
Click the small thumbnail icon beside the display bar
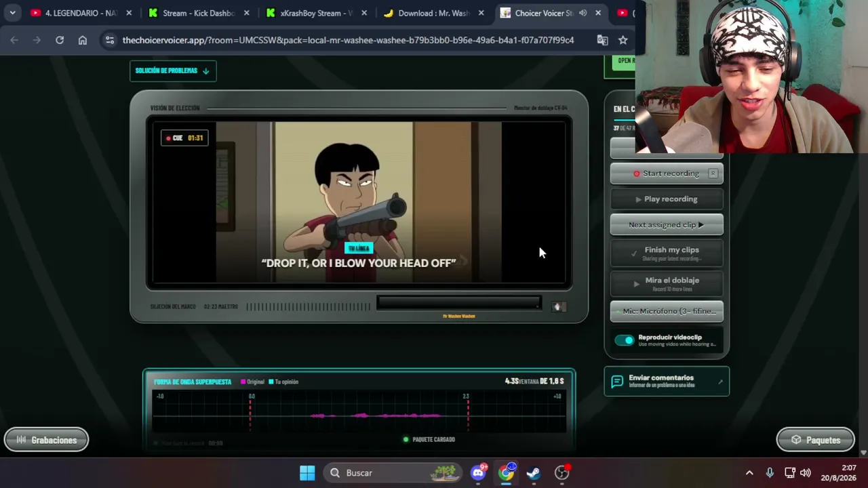point(557,306)
